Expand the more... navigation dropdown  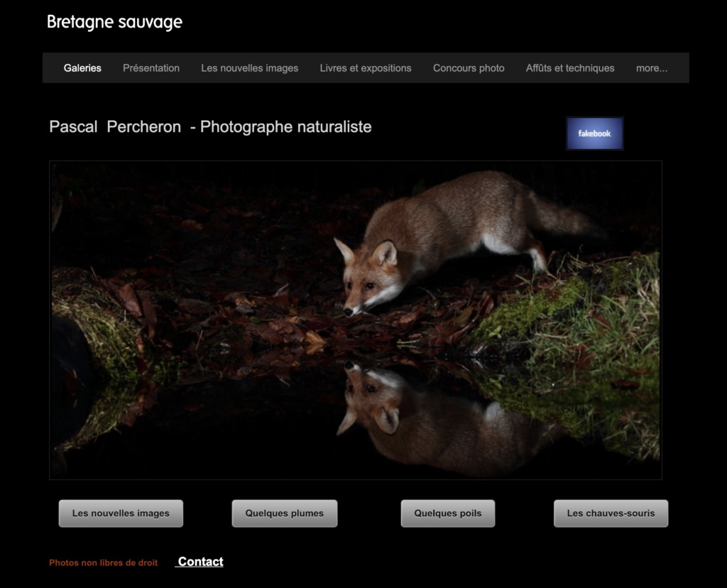[652, 68]
